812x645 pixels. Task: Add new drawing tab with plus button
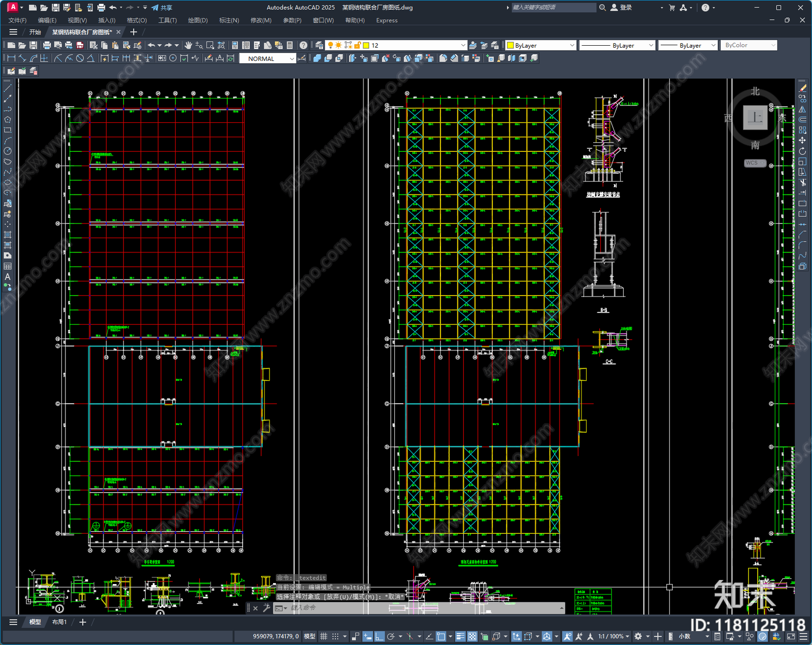[133, 32]
